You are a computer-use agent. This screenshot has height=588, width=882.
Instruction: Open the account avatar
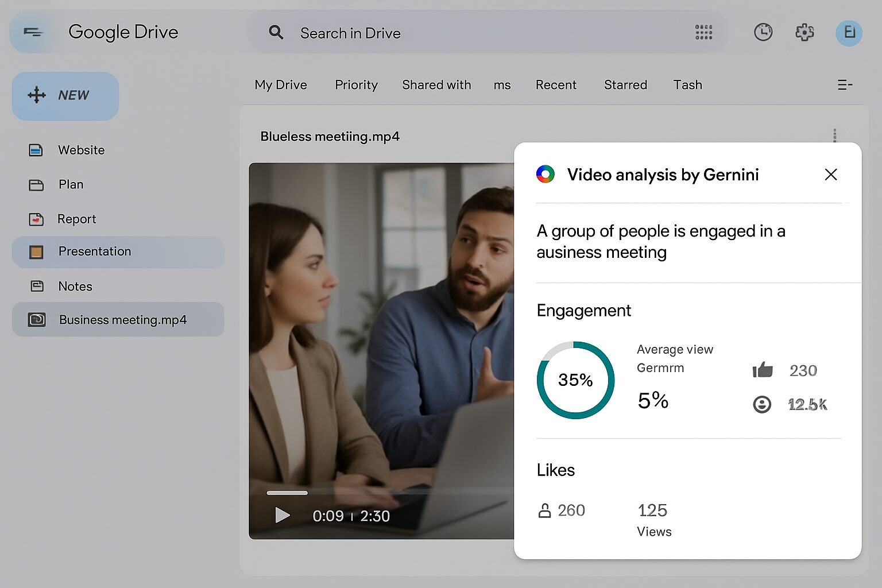click(x=849, y=33)
